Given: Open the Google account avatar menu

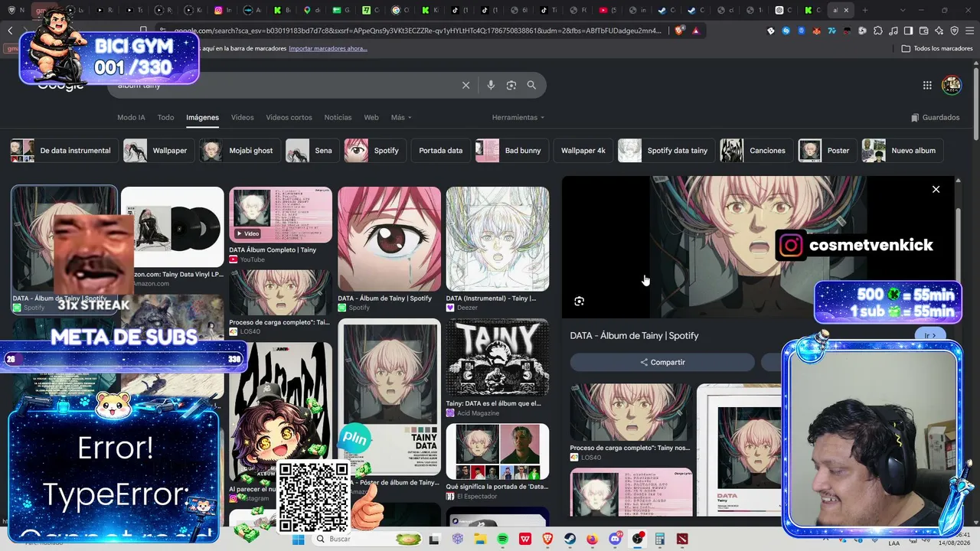Looking at the screenshot, I should (x=952, y=85).
